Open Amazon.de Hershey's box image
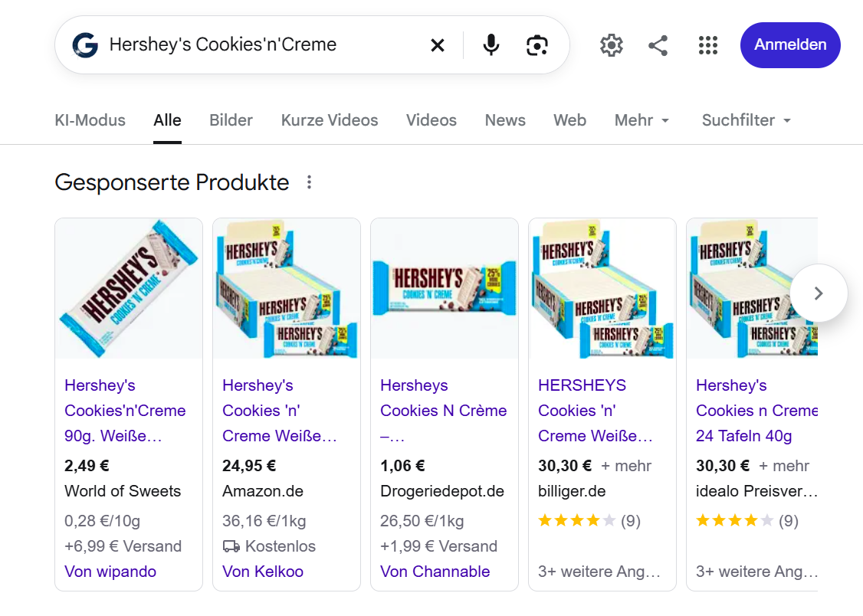863x616 pixels. point(287,289)
